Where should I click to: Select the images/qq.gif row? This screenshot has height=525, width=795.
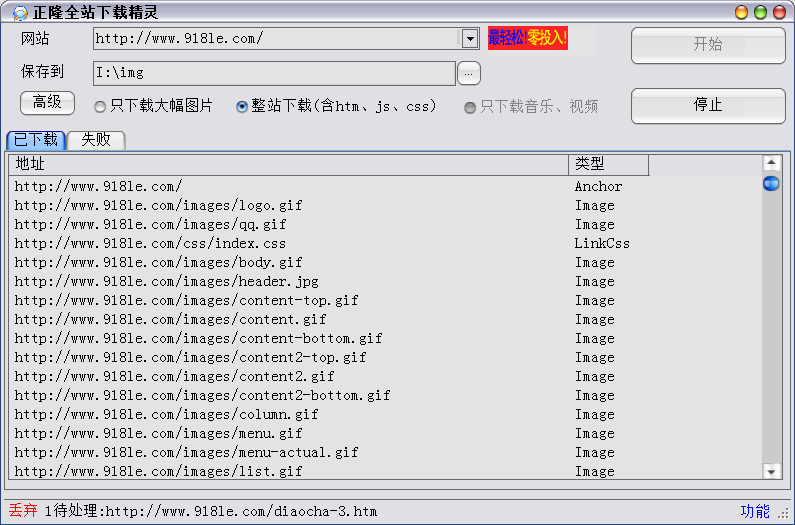click(x=385, y=225)
